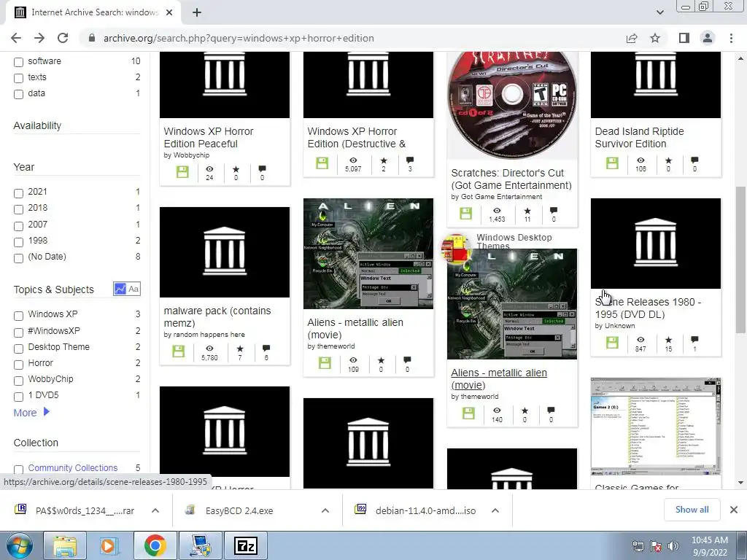Share this page from the address bar
Screen dimensions: 747x560
[x=632, y=38]
